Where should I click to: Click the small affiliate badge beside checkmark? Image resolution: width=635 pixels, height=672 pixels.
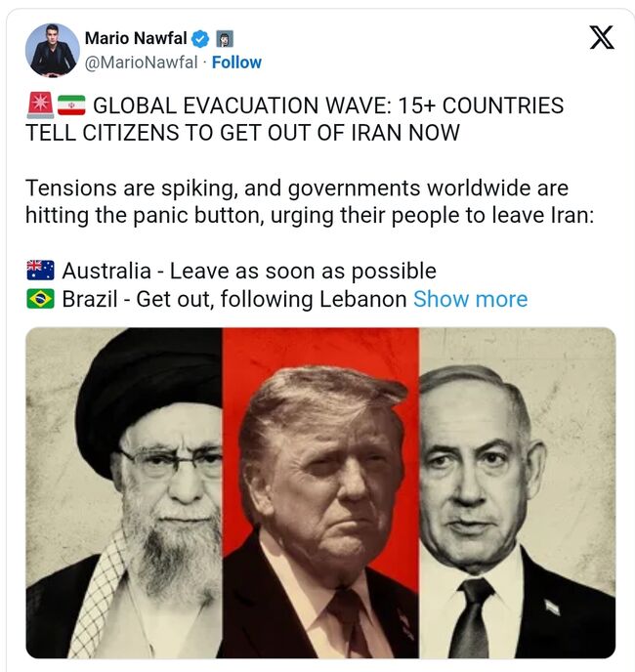[225, 39]
